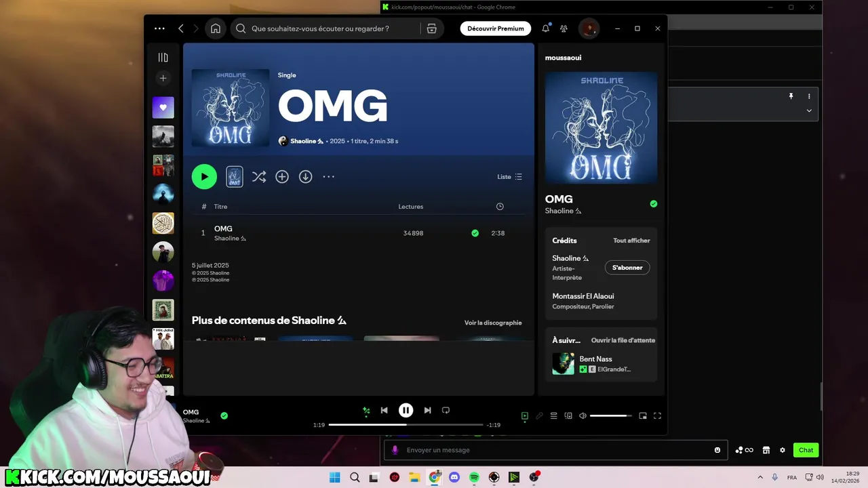
Task: Open Discord from the taskbar
Action: [454, 477]
